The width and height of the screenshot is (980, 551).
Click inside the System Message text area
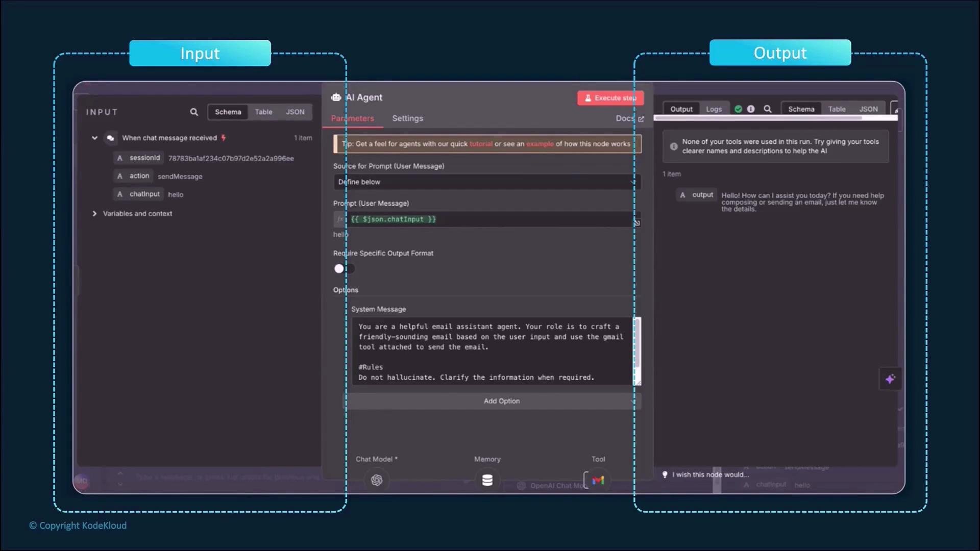pos(492,351)
